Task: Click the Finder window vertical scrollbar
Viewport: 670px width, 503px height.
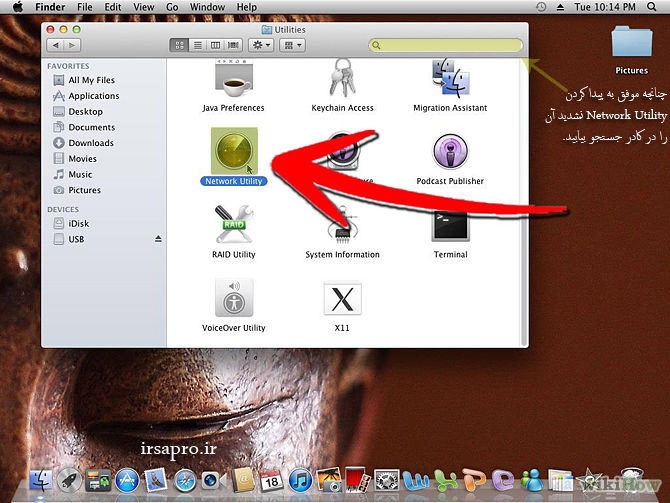Action: pyautogui.click(x=524, y=203)
